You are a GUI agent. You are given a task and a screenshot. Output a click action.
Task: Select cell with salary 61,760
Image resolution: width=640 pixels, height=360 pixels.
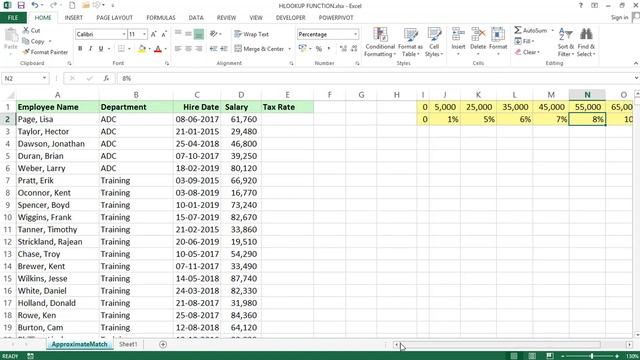pos(241,119)
